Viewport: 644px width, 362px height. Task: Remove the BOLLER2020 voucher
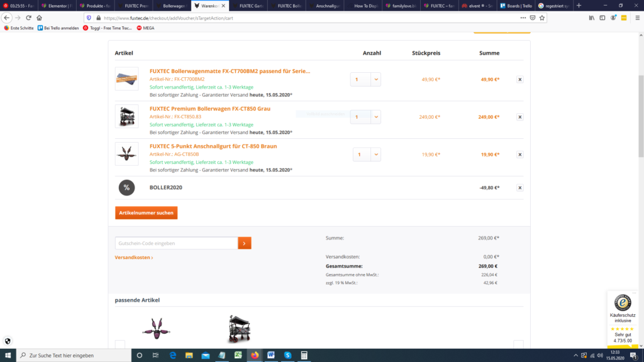520,187
